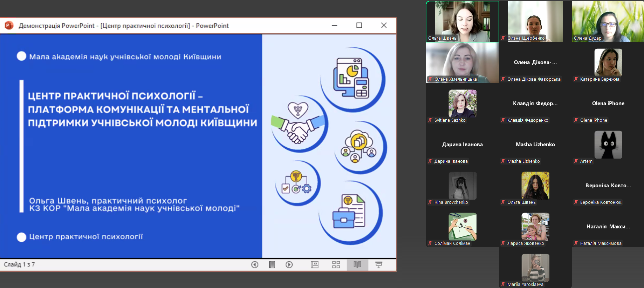Screen dimensions: 644x288
Task: Open the slide menu icon between the arrows
Action: 272,264
